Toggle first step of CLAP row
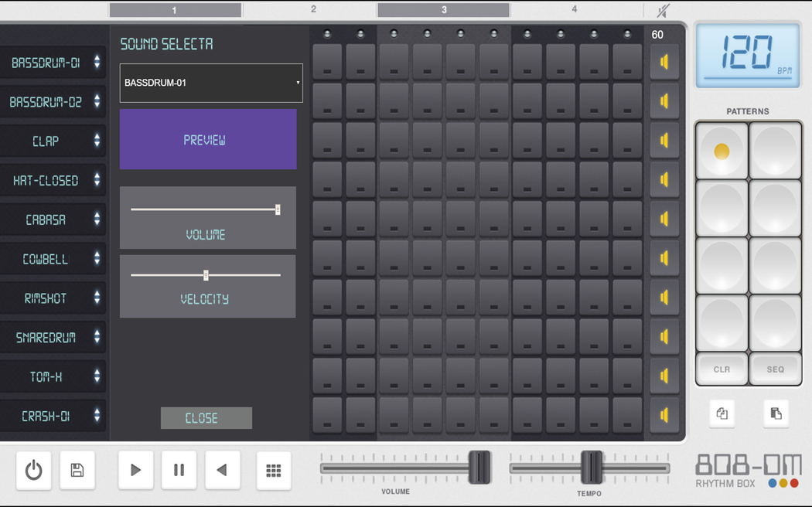This screenshot has width=812, height=507. [327, 141]
